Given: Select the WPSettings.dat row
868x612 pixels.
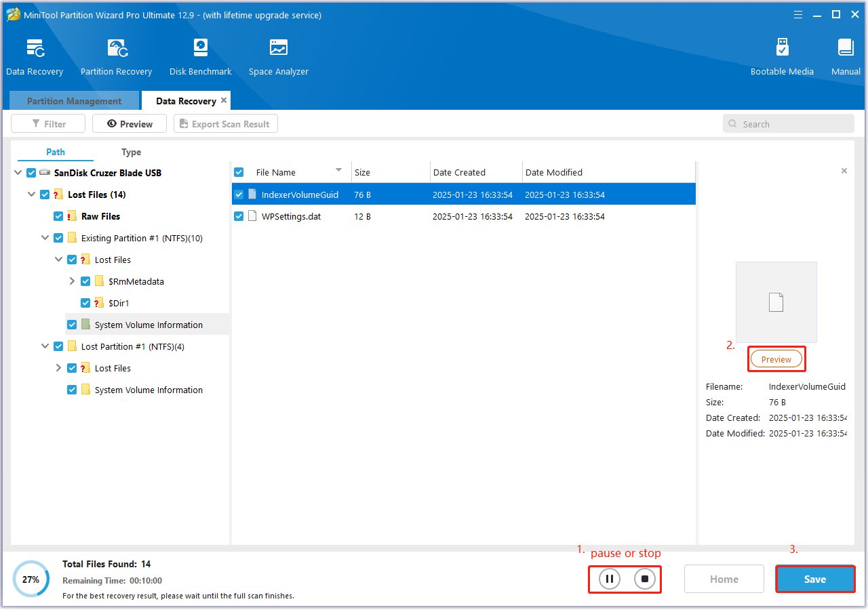Looking at the screenshot, I should (x=464, y=216).
